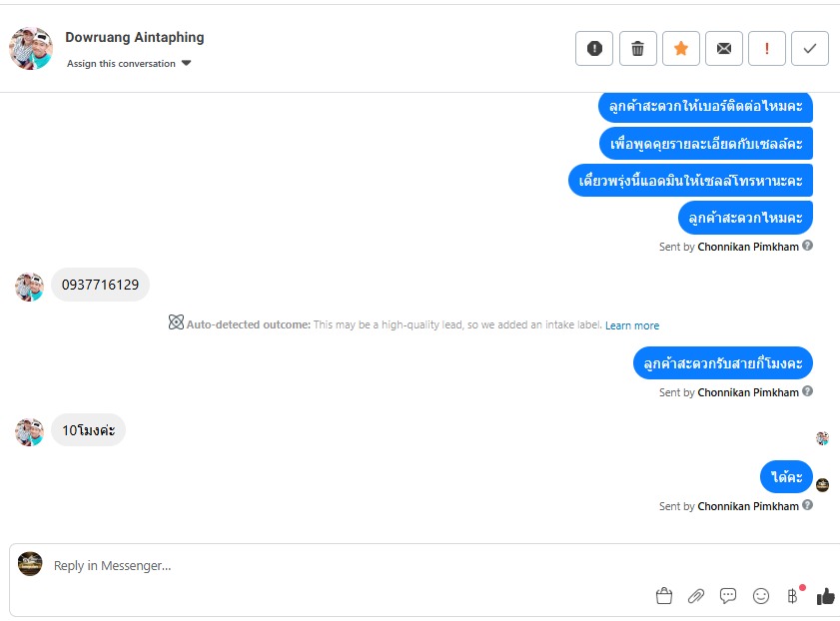Open Learn more about auto-detected outcome
This screenshot has width=840, height=621.
(x=631, y=325)
